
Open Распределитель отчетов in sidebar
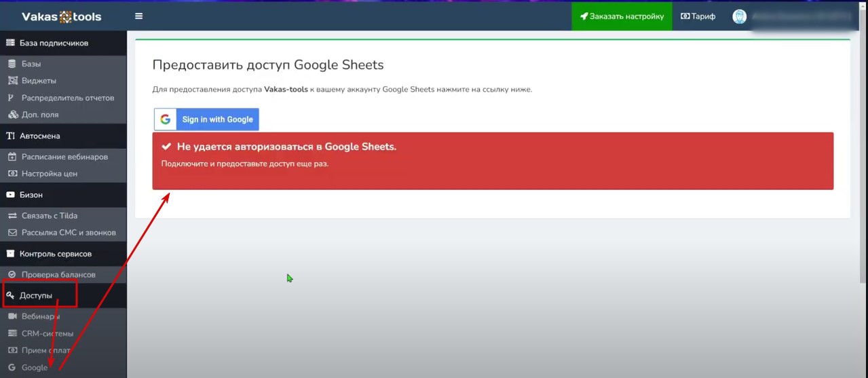pos(67,98)
